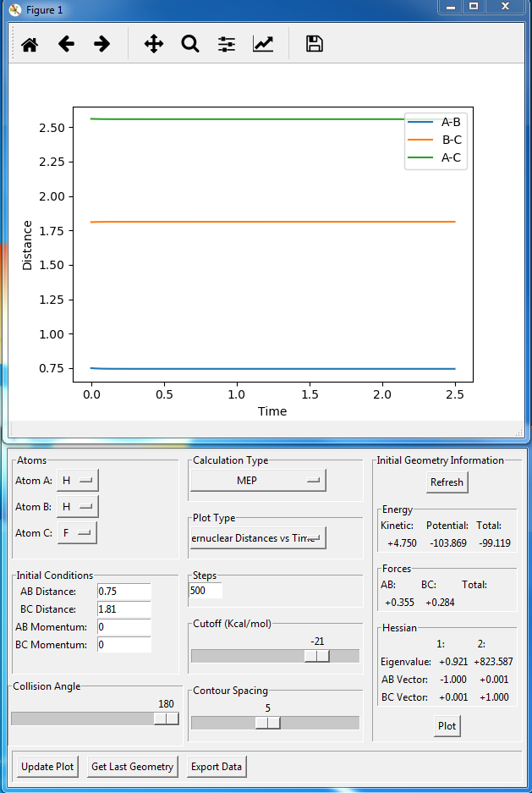Screen dimensions: 532x793
Task: Activate the zoom to rectangle tool
Action: point(190,45)
